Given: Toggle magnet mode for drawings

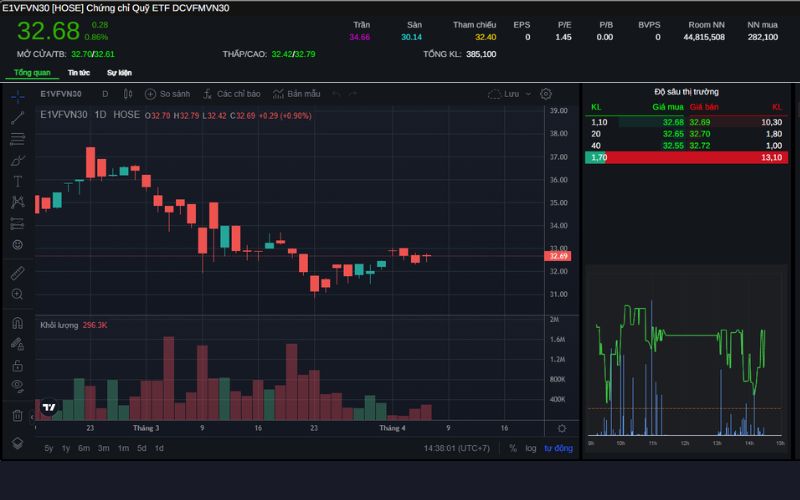Looking at the screenshot, I should click(x=17, y=323).
